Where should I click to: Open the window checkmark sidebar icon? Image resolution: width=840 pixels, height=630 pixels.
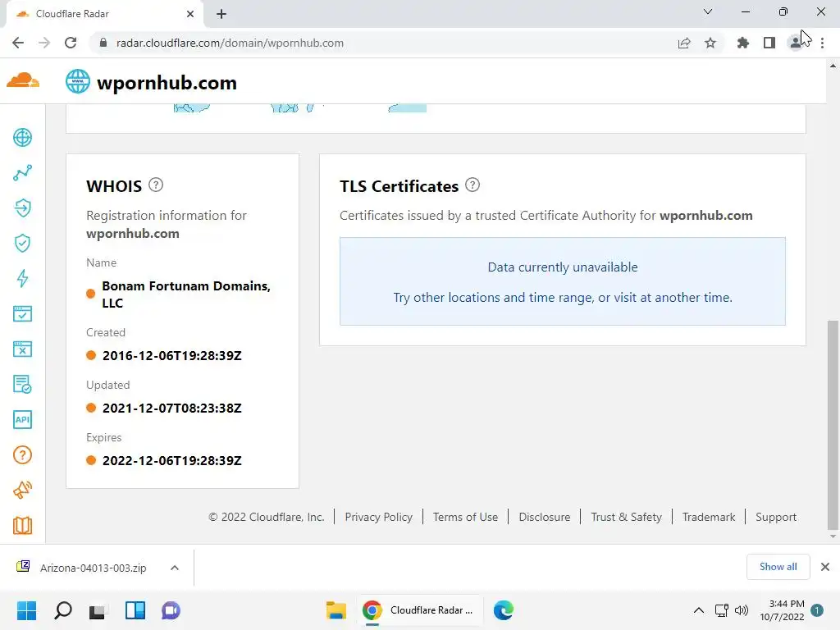click(22, 314)
